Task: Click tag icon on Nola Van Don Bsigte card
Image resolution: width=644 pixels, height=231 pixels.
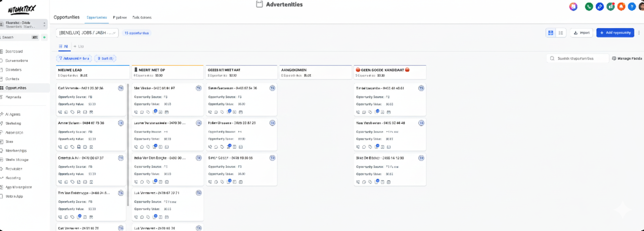Action: tap(148, 182)
